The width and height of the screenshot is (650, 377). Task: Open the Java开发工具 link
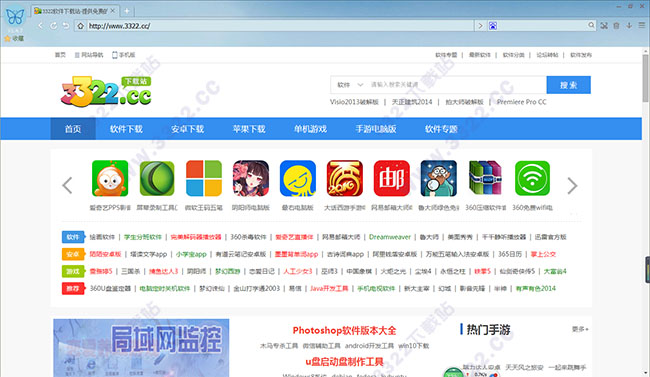point(329,288)
